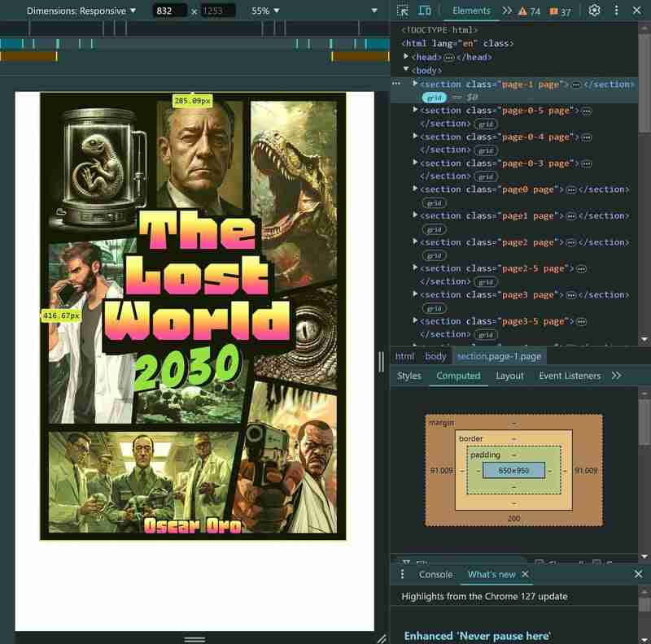
Task: Toggle grid overlay badge for section page0
Action: tap(434, 203)
